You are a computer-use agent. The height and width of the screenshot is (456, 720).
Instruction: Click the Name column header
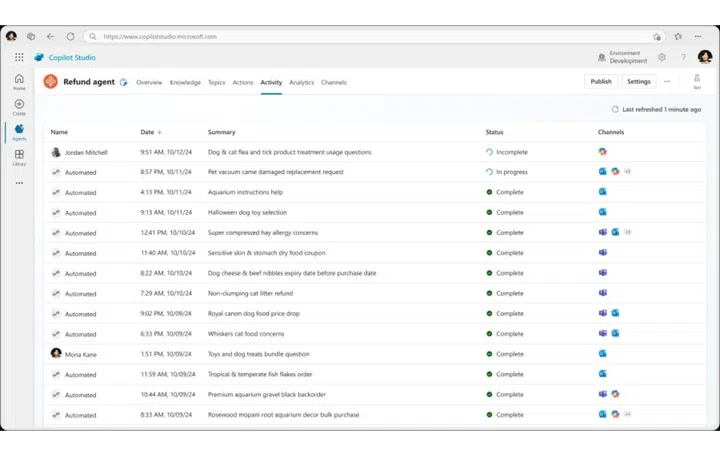59,132
